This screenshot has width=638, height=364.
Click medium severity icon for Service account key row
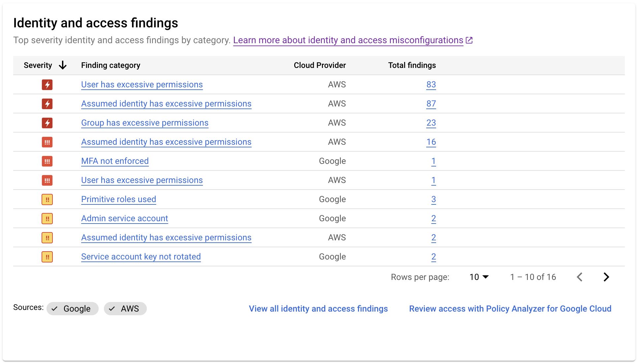tap(47, 257)
